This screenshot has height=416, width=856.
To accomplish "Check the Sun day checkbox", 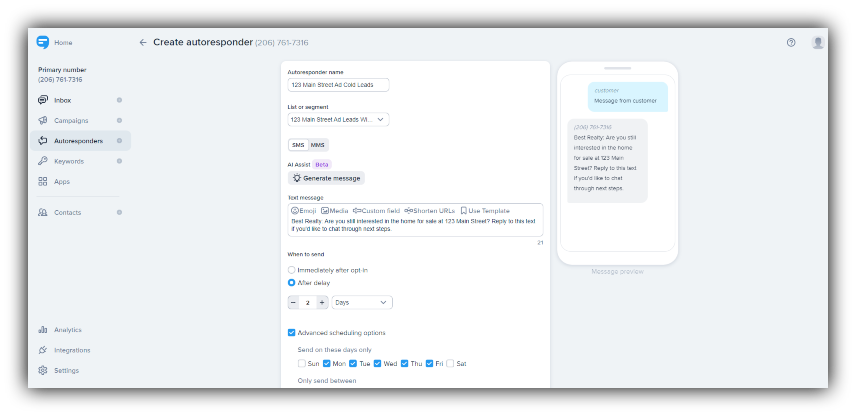I will [302, 364].
